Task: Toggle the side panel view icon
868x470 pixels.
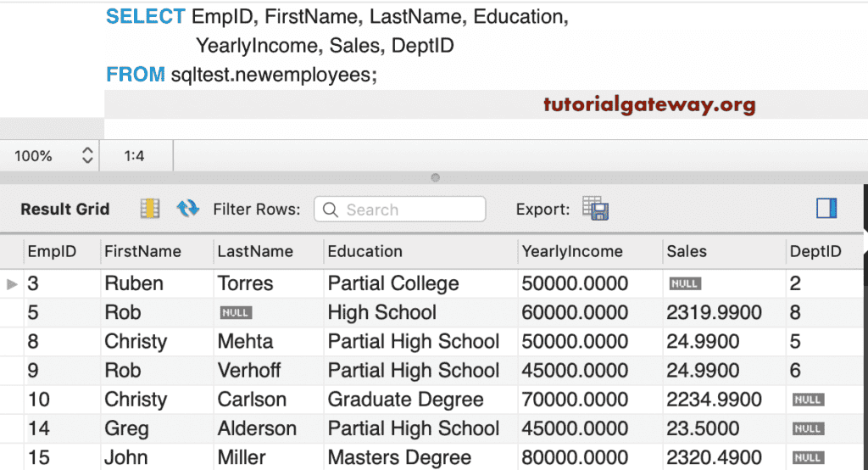Action: 826,209
